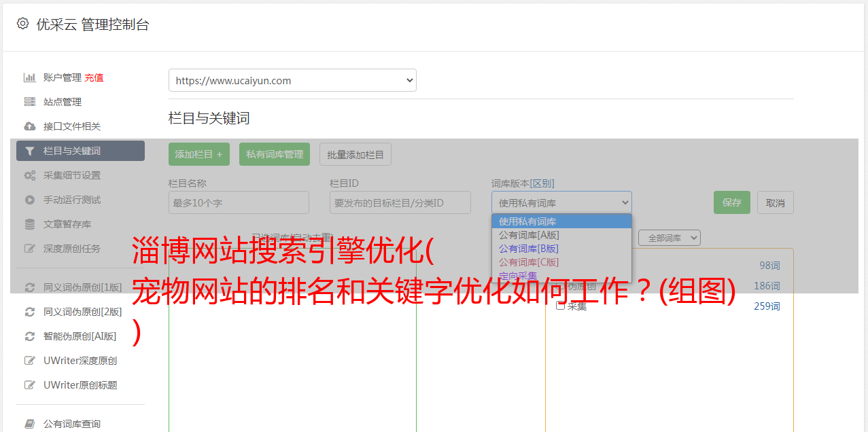Image resolution: width=868 pixels, height=432 pixels.
Task: Click the refresh icon of 同义词伪原创[1版]
Action: [x=29, y=287]
